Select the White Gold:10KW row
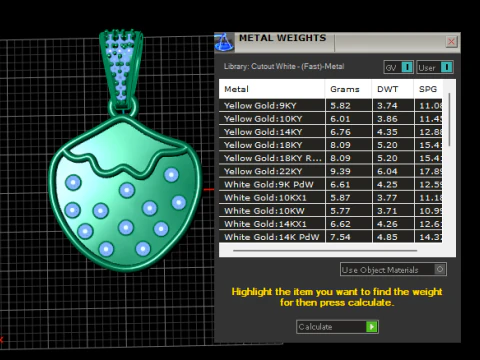This screenshot has height=360, width=480. coord(331,211)
